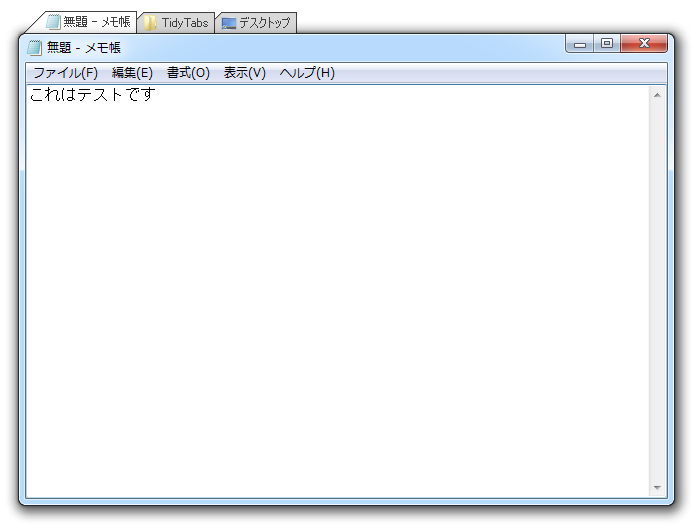The height and width of the screenshot is (528, 697).
Task: Switch to the TidyTabs folder tab
Action: coord(177,23)
